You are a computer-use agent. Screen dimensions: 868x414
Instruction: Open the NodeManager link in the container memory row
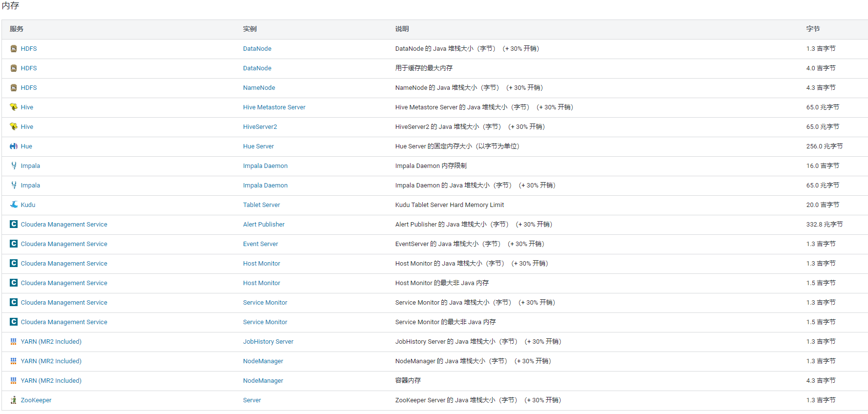tap(263, 381)
